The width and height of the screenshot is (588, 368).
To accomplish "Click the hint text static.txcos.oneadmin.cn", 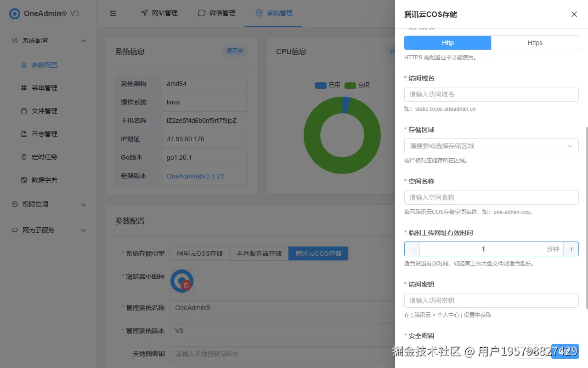I will (x=445, y=109).
